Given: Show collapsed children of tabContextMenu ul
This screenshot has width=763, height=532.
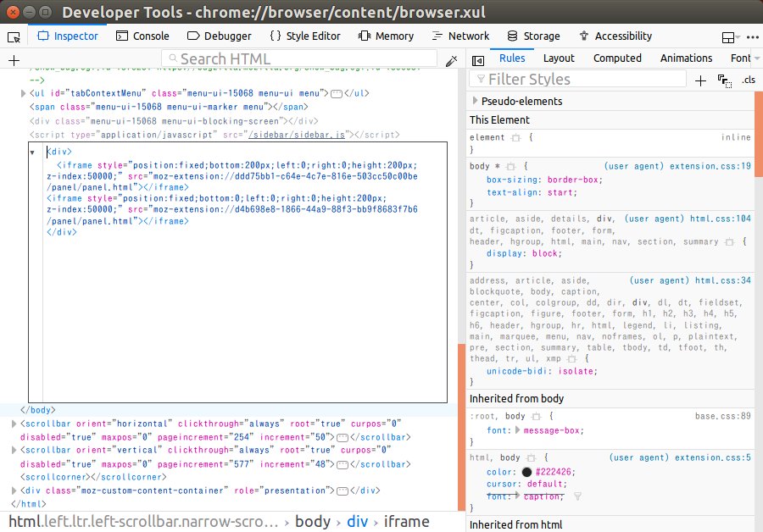Looking at the screenshot, I should (337, 93).
